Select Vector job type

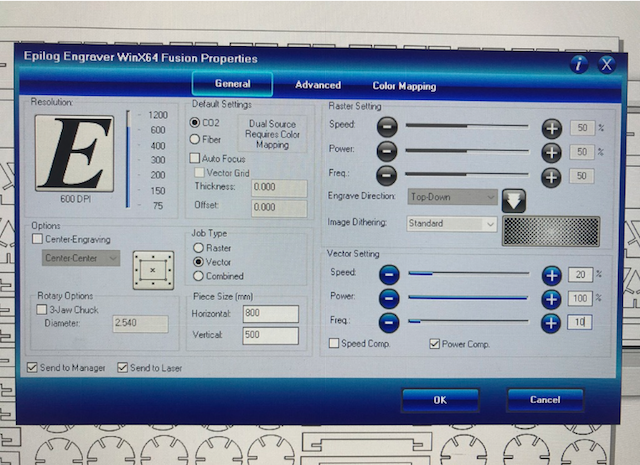pyautogui.click(x=198, y=262)
